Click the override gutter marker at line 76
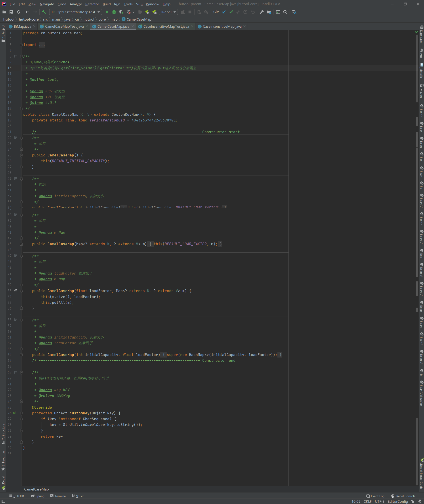The height and width of the screenshot is (504, 424). point(15,413)
